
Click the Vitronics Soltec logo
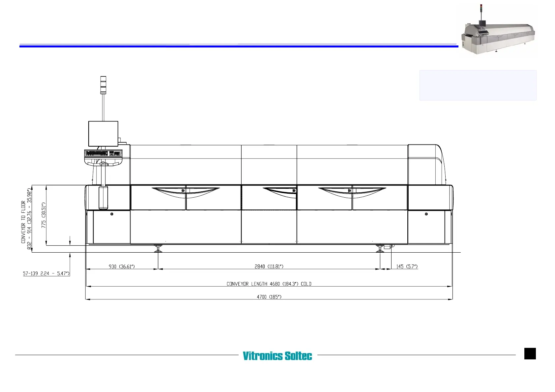(277, 356)
